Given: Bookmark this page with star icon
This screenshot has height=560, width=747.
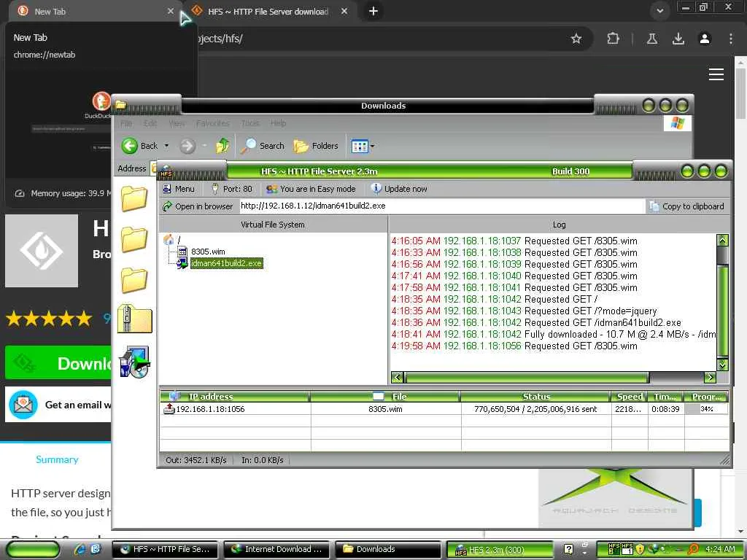Looking at the screenshot, I should (x=576, y=39).
